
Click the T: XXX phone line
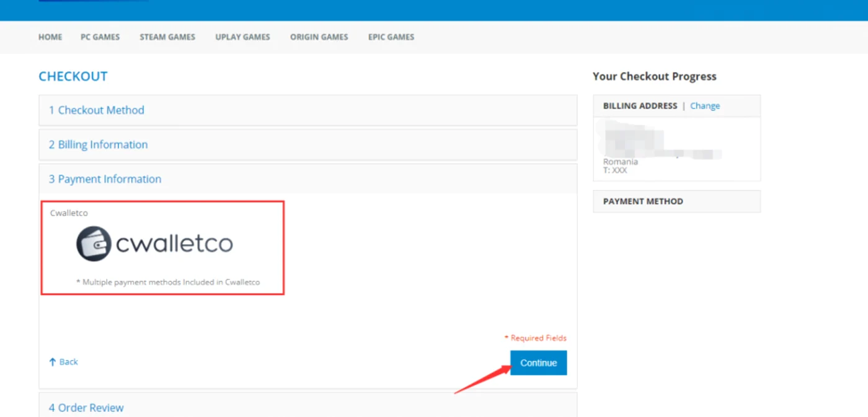pyautogui.click(x=615, y=170)
